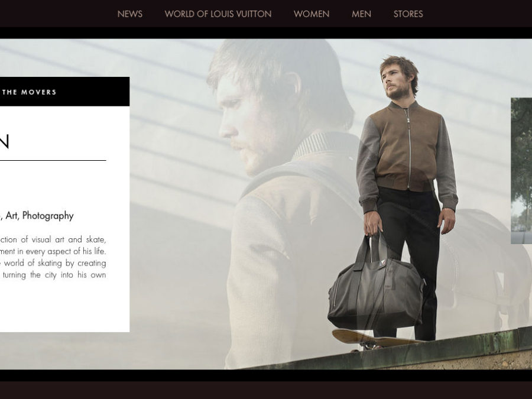The image size is (532, 399).
Task: Open the NEWS menu item
Action: coord(129,14)
